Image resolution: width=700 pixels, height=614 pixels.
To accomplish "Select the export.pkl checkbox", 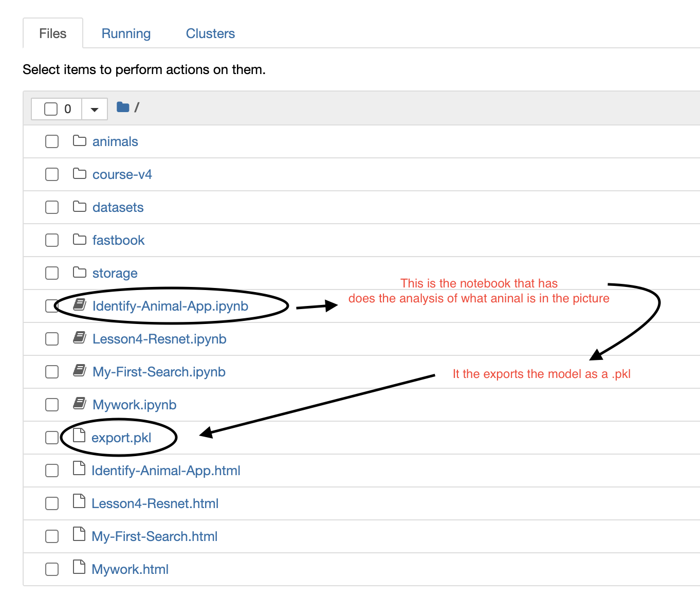I will pyautogui.click(x=52, y=438).
